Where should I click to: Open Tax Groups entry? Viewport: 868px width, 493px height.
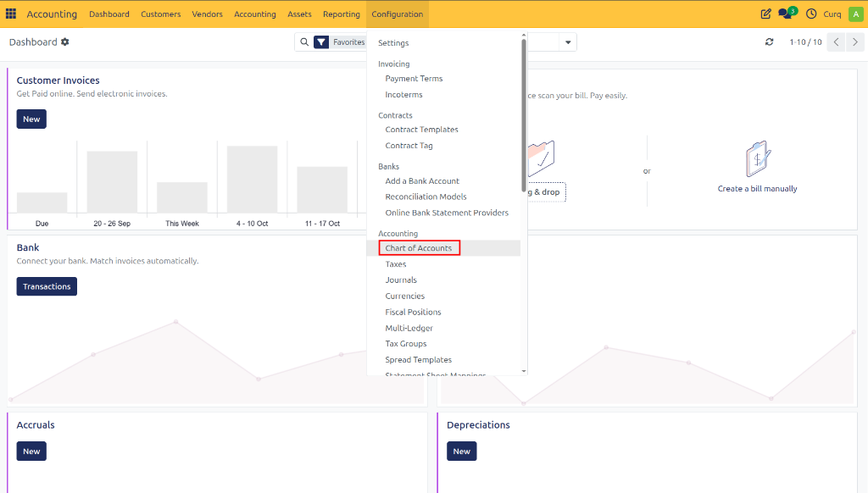tap(406, 344)
